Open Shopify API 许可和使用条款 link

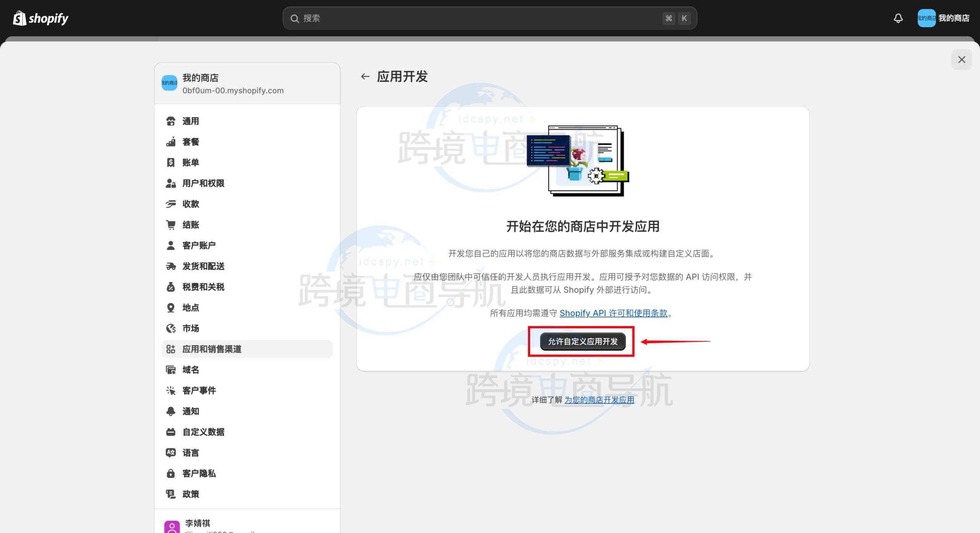[x=613, y=313]
